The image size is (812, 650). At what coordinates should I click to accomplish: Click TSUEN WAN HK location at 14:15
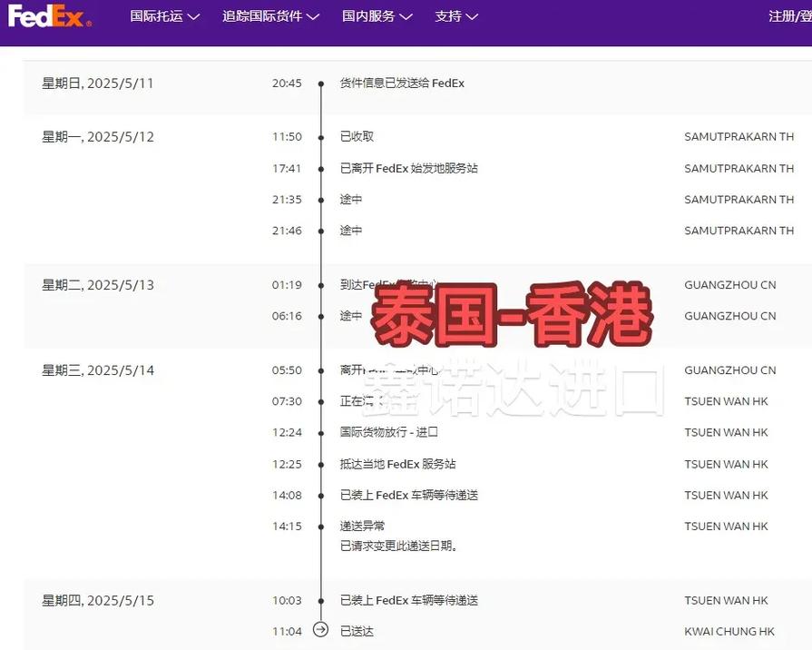point(726,527)
